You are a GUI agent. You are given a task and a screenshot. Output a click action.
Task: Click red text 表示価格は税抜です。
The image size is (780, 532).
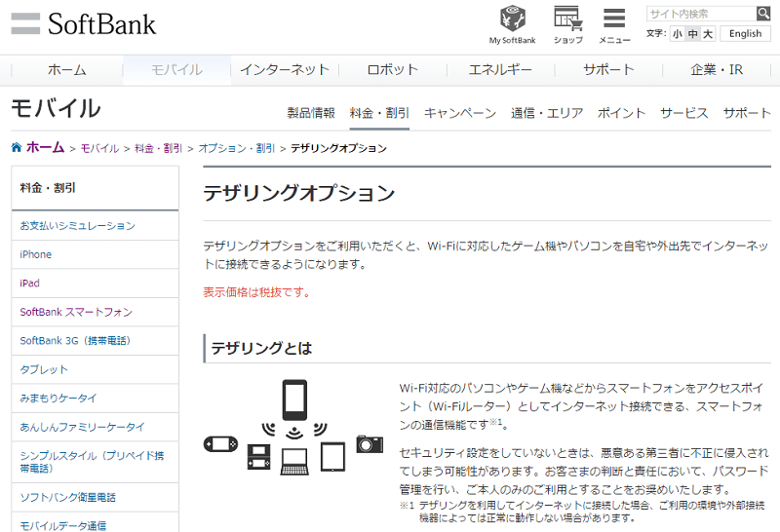[256, 292]
